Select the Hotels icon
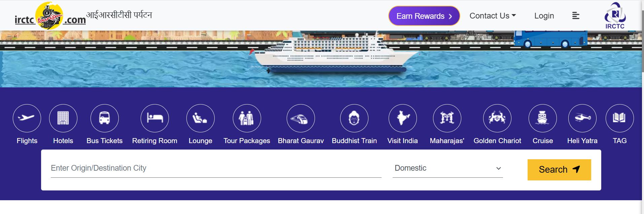This screenshot has width=644, height=214. [x=63, y=118]
